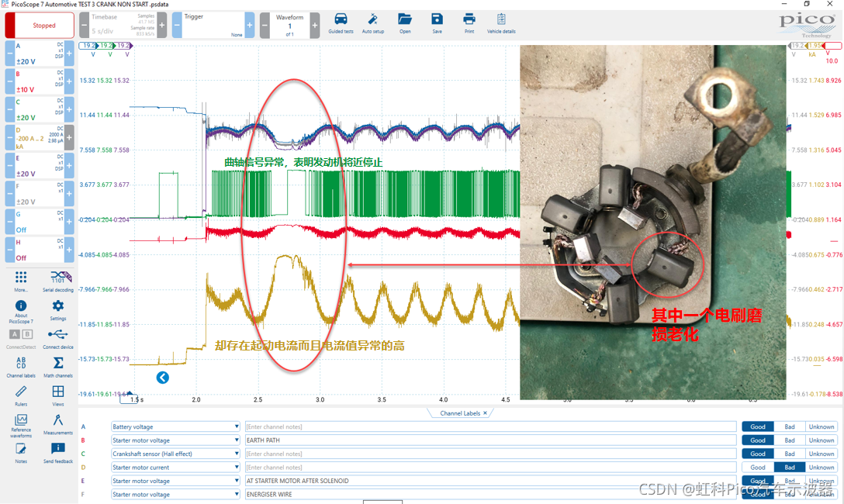Open Notes tool
This screenshot has width=844, height=504.
(x=21, y=452)
